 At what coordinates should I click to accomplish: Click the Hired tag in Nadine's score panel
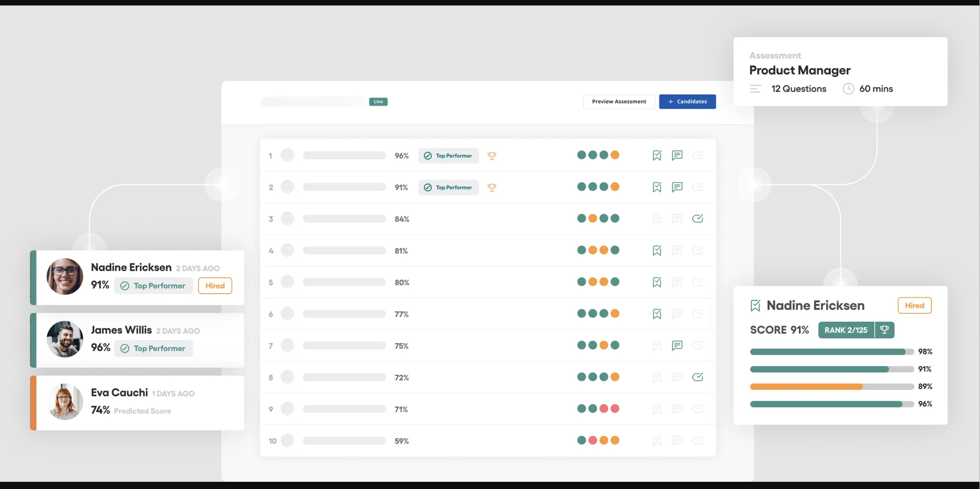[x=914, y=306]
